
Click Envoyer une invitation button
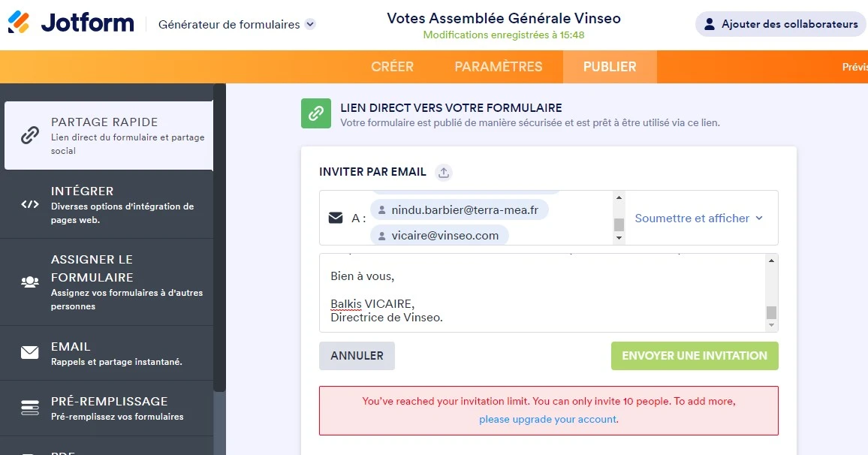click(x=695, y=356)
